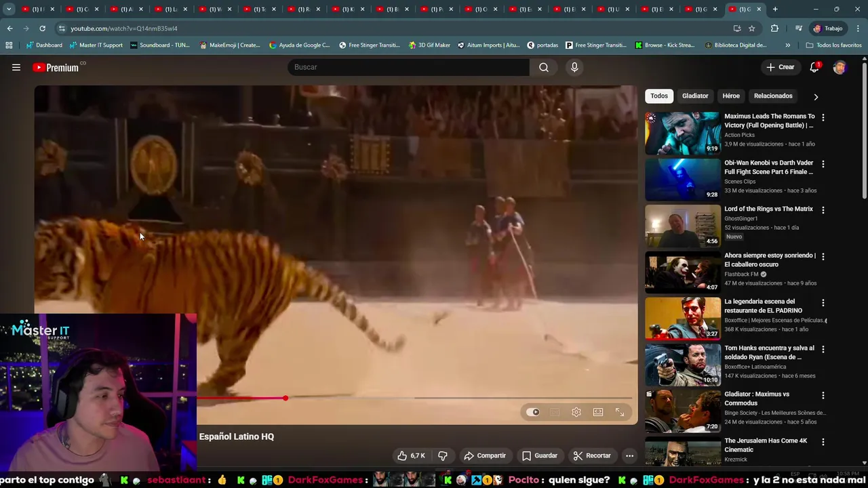Click the disabled subtitles icon in player
Viewport: 868px width, 488px height.
pyautogui.click(x=555, y=412)
